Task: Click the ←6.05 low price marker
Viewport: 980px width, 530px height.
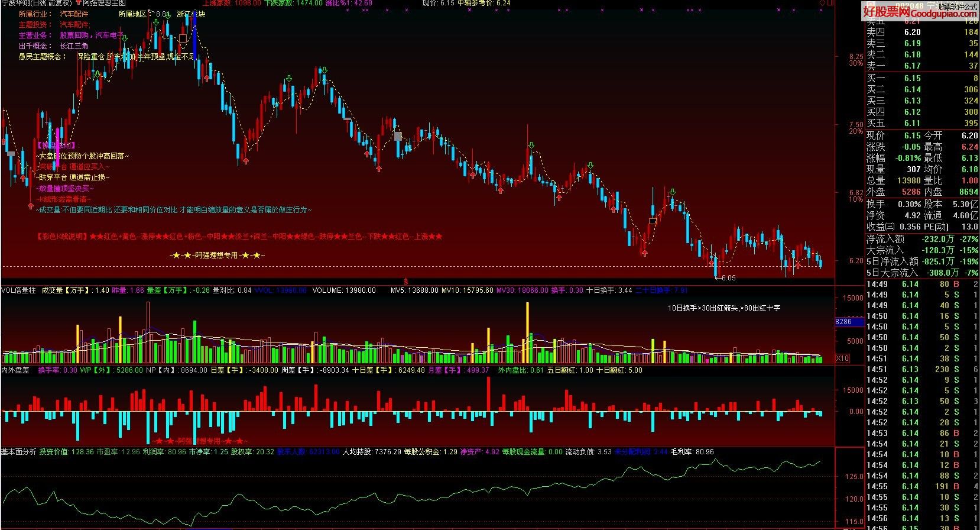Action: (725, 278)
